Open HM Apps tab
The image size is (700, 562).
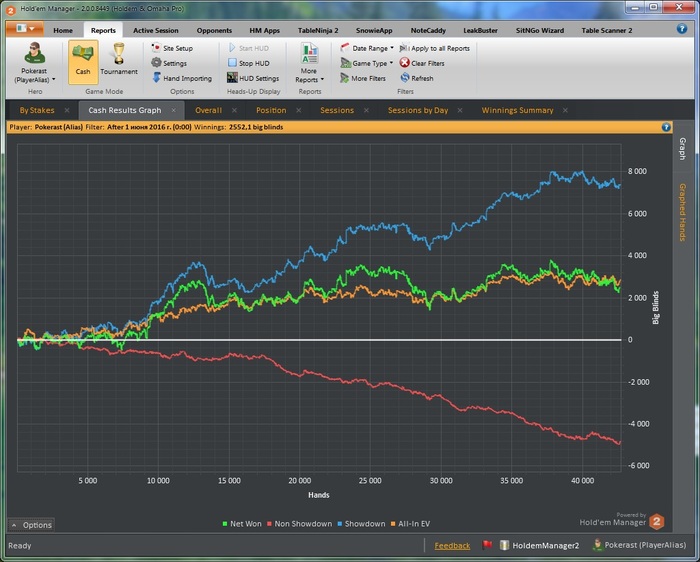point(264,30)
